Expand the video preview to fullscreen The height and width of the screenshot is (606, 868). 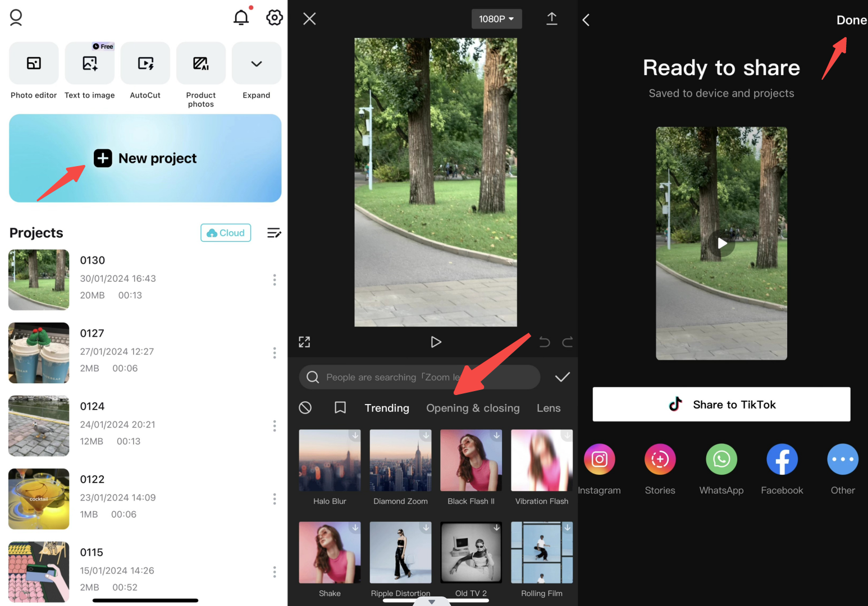(x=304, y=342)
